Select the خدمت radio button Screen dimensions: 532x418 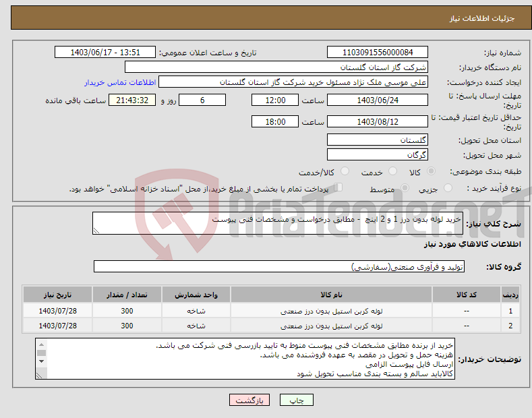pos(392,171)
